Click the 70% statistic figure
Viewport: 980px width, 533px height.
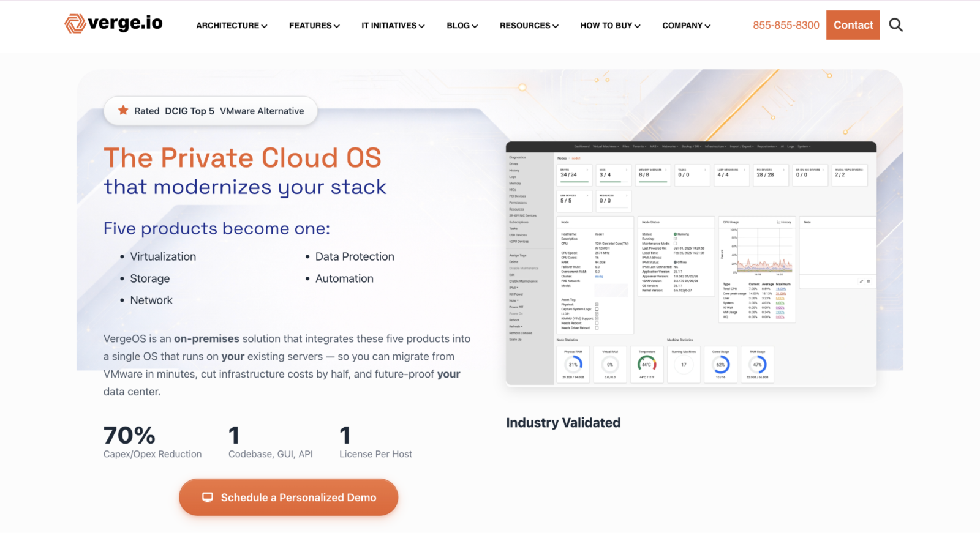(129, 435)
